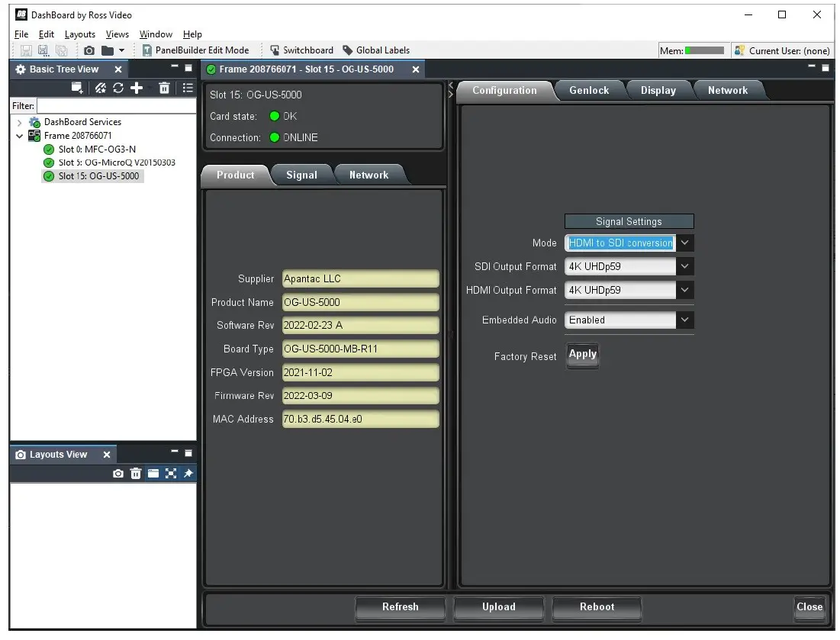Screen dimensions: 840x640
Task: Close the Basic Tree View tab
Action: coord(117,69)
